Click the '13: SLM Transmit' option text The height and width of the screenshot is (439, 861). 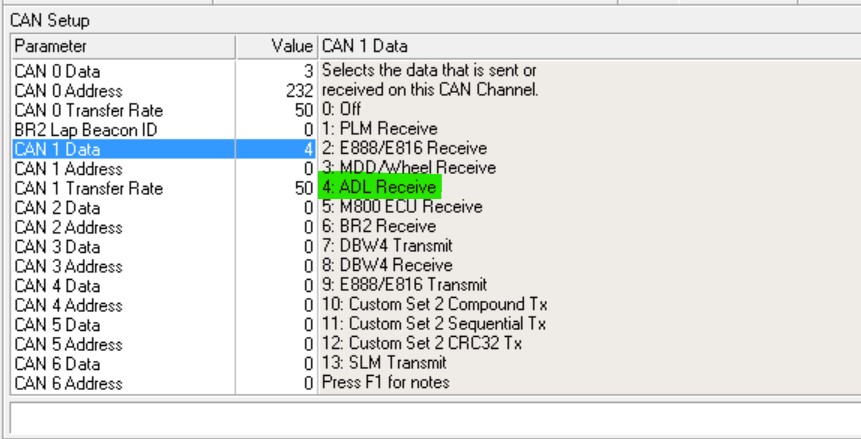[384, 363]
